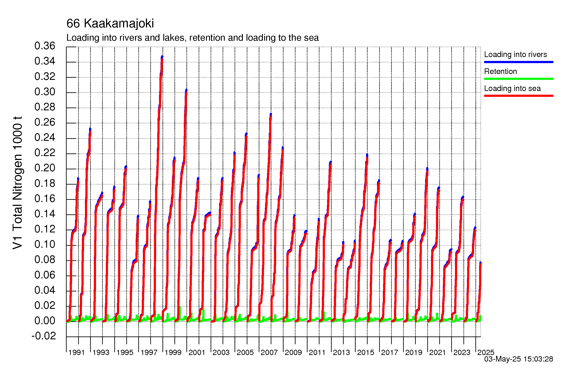Click the y-axis value 0.00

coord(45,321)
